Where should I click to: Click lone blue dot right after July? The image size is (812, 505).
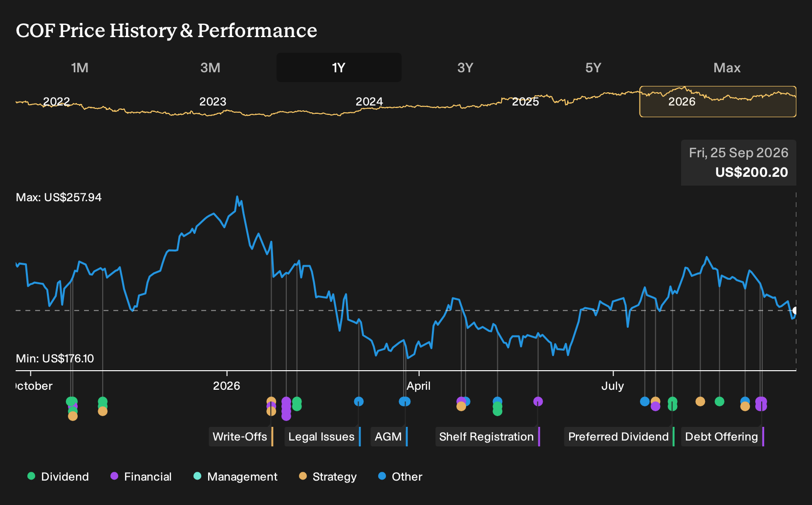coord(645,401)
